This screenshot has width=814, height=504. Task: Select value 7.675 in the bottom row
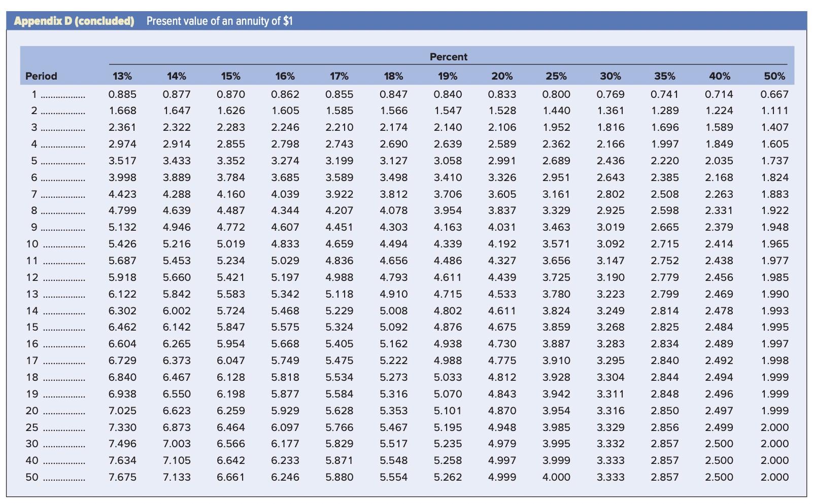(x=122, y=477)
